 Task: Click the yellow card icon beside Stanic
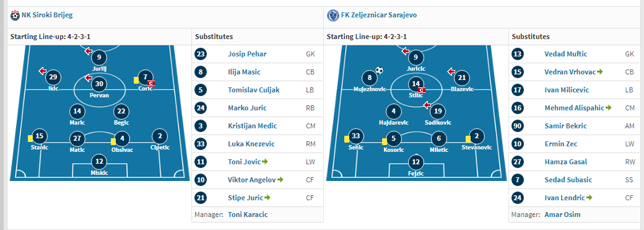[x=30, y=138]
